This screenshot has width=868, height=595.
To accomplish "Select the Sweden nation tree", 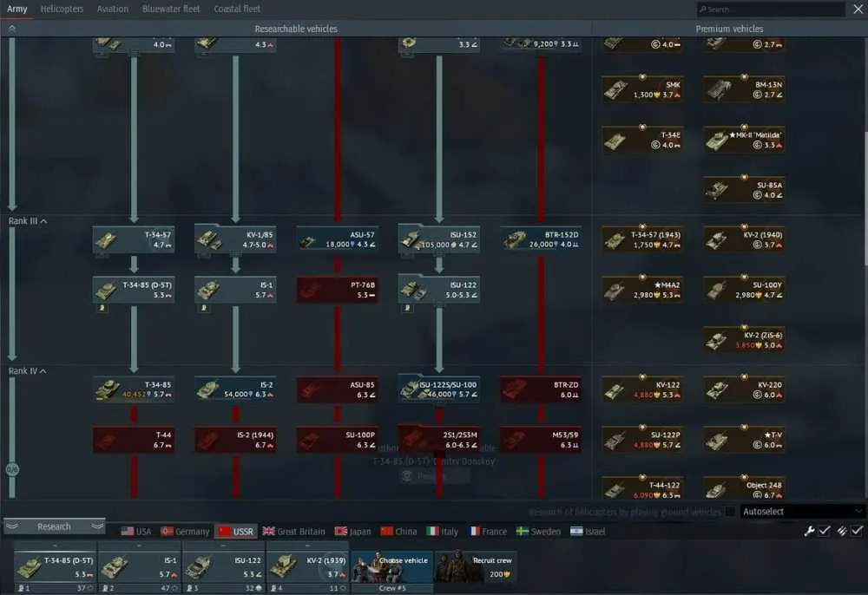I will [538, 532].
